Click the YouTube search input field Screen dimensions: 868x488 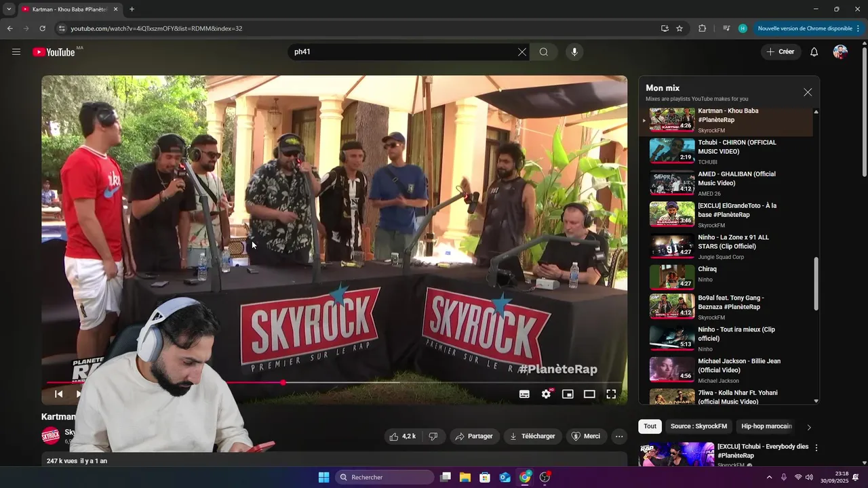point(403,52)
